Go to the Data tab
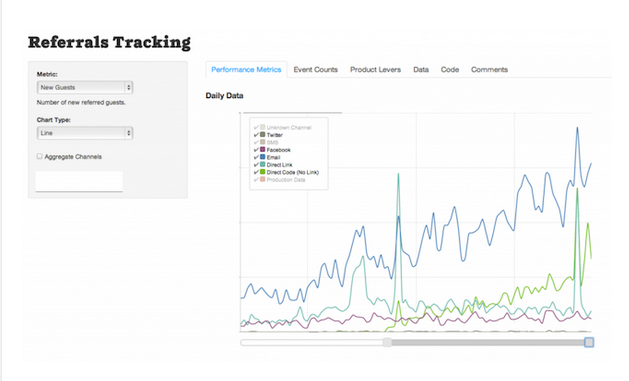The image size is (629, 381). [421, 70]
